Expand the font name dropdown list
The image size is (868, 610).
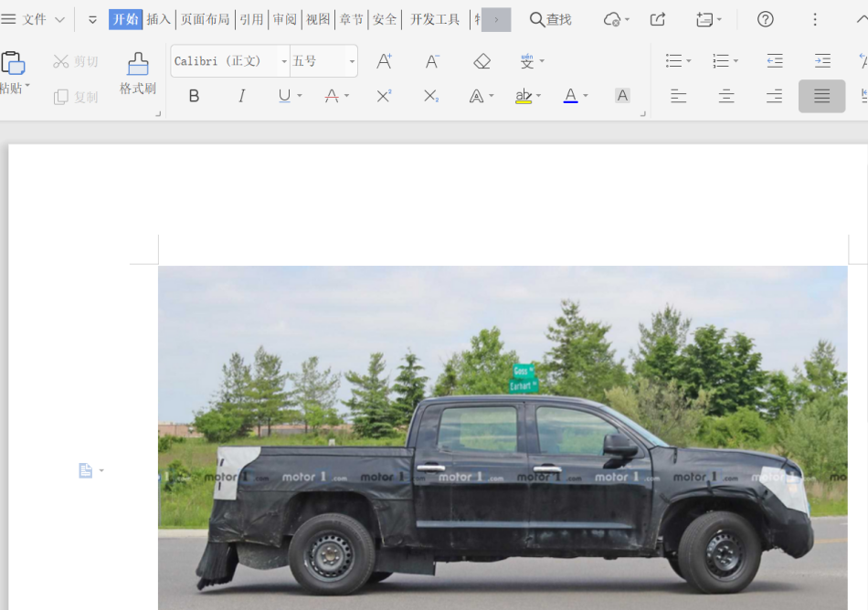tap(284, 61)
